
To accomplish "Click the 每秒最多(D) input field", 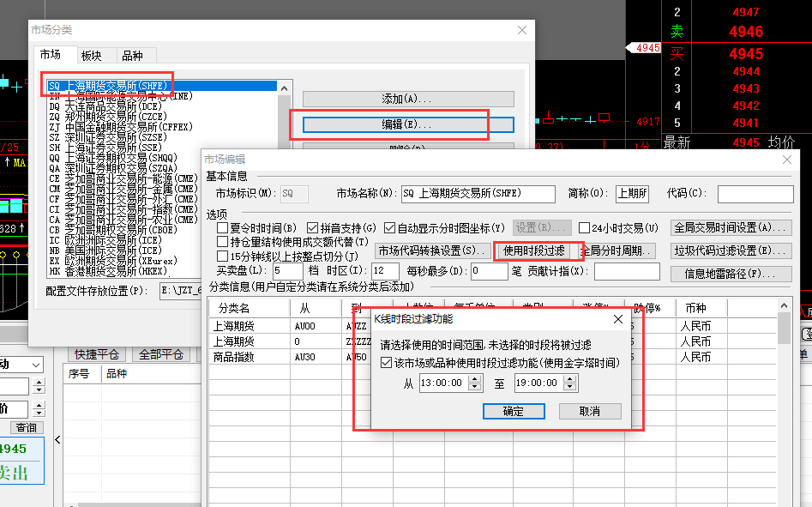I will [489, 271].
